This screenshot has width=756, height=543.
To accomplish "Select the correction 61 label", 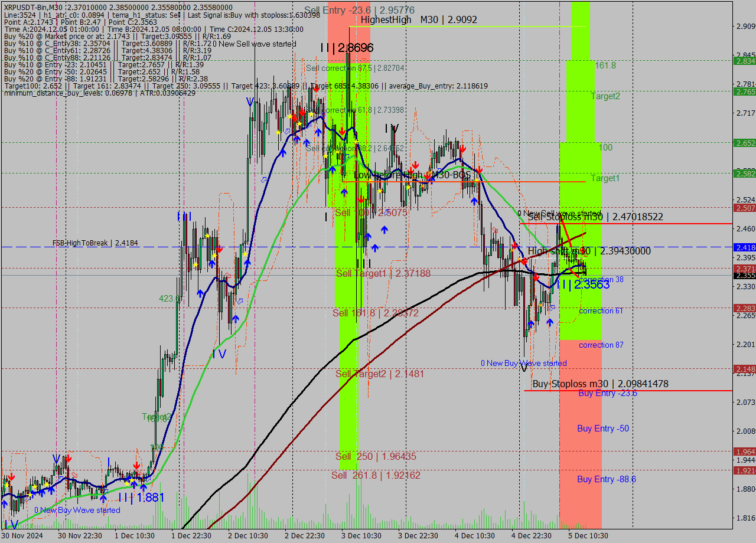I will pyautogui.click(x=601, y=310).
